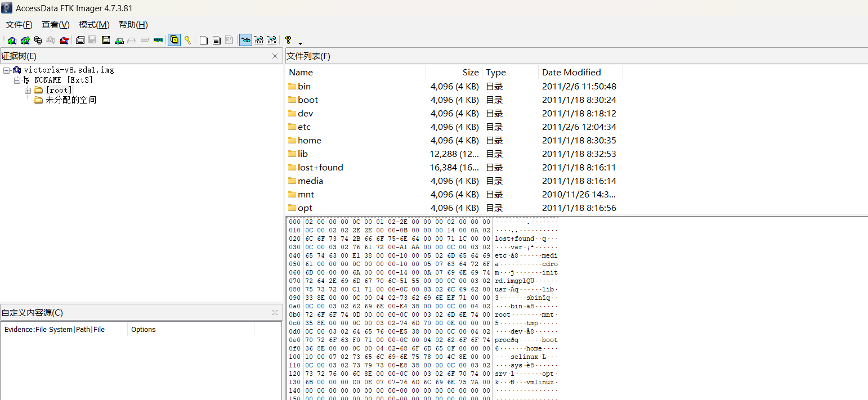Sort file list by Date Modified column
The image size is (868, 400).
580,73
